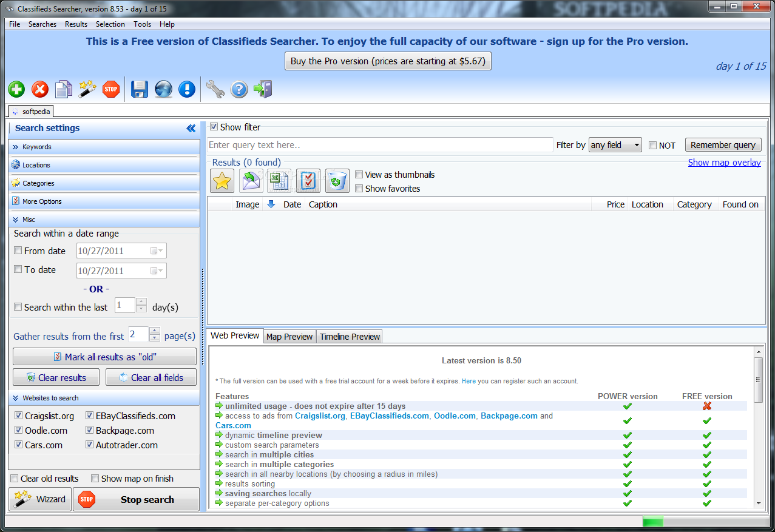Click the Excel export results icon

[279, 181]
